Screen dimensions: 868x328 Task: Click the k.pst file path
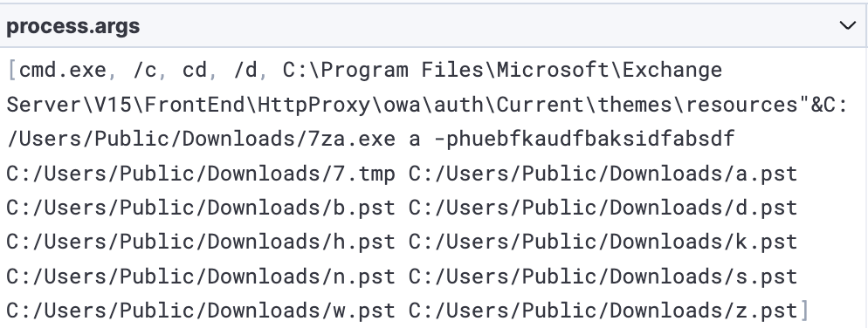click(603, 242)
